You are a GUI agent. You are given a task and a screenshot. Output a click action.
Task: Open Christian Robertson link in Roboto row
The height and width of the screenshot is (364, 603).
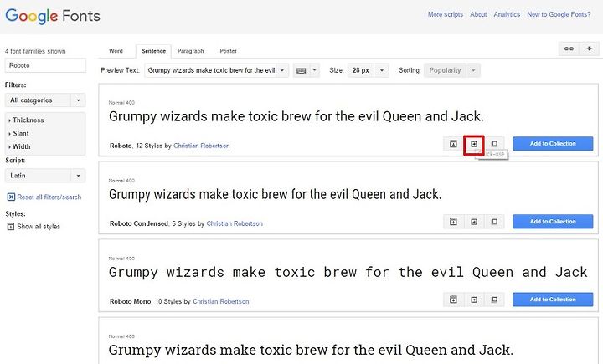click(202, 146)
